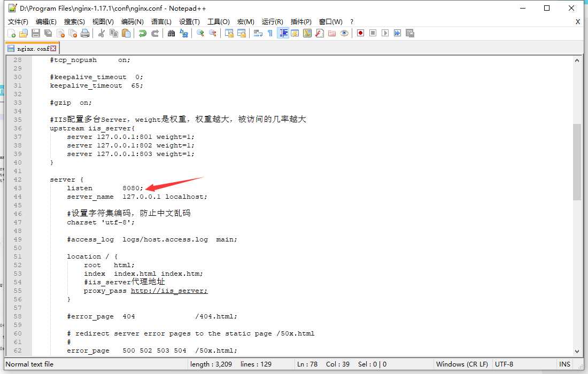The image size is (588, 374).
Task: Toggle show all characters pilcrow
Action: point(270,33)
